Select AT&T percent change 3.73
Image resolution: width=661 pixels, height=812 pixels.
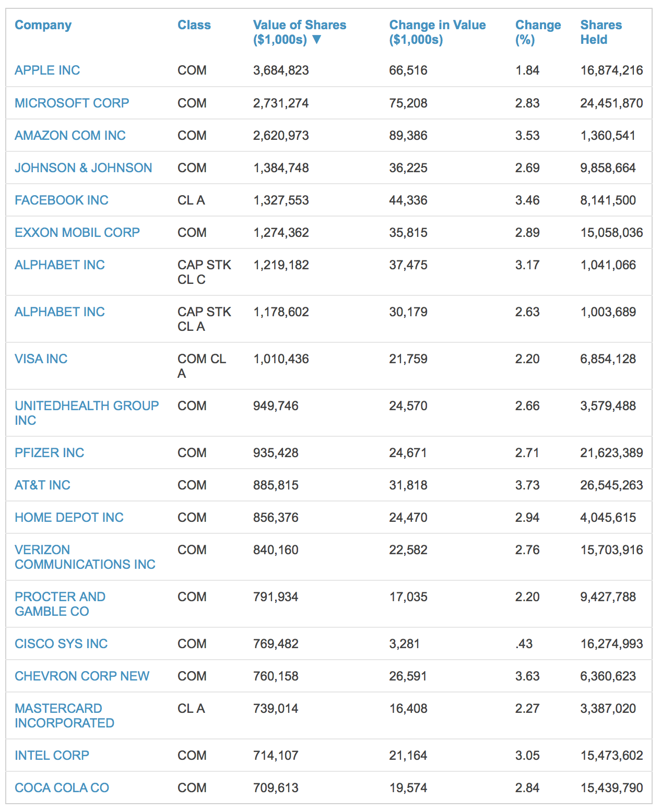click(x=527, y=485)
